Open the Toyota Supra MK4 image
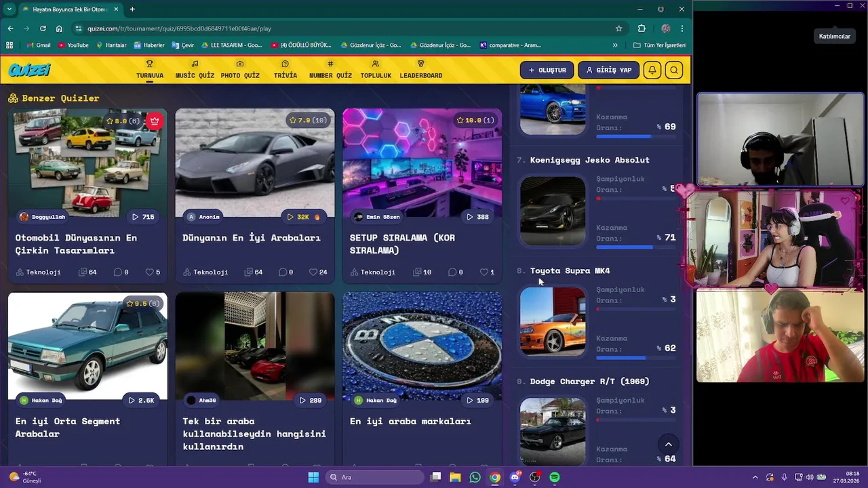The height and width of the screenshot is (488, 868). [553, 321]
